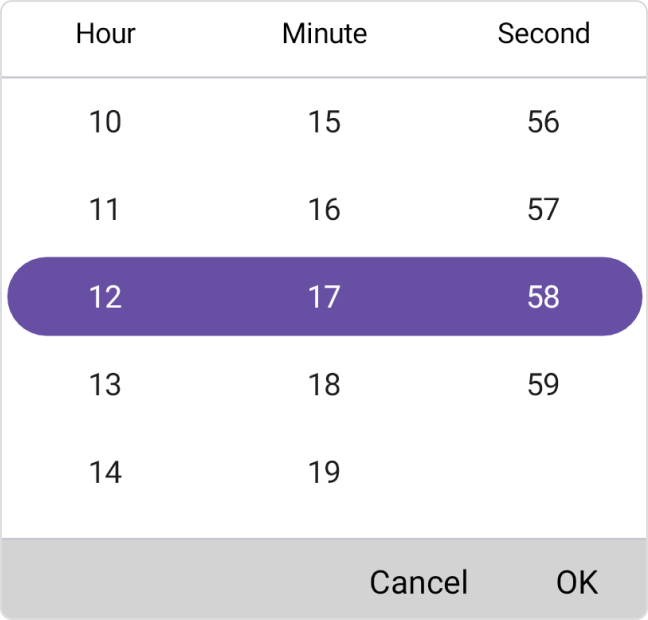Select hour 10 in picker
Screen dimensions: 648x620
105,122
